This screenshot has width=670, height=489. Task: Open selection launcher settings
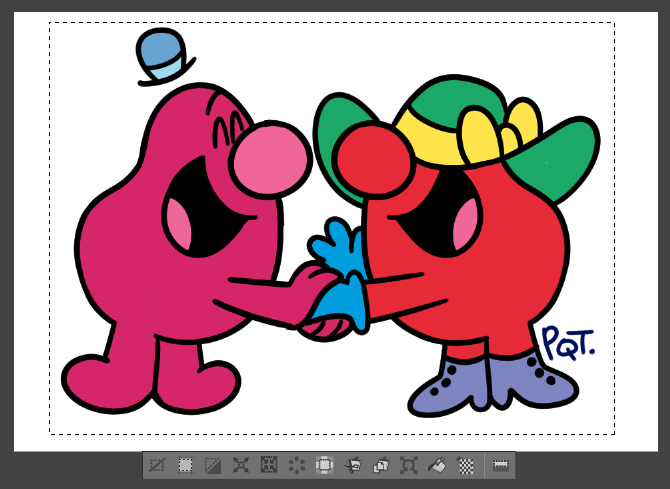point(500,465)
